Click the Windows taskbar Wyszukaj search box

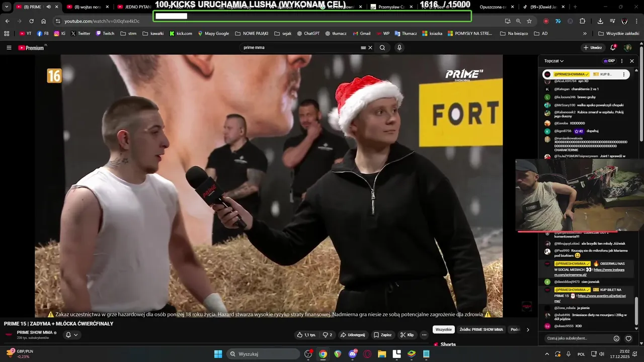(x=264, y=354)
